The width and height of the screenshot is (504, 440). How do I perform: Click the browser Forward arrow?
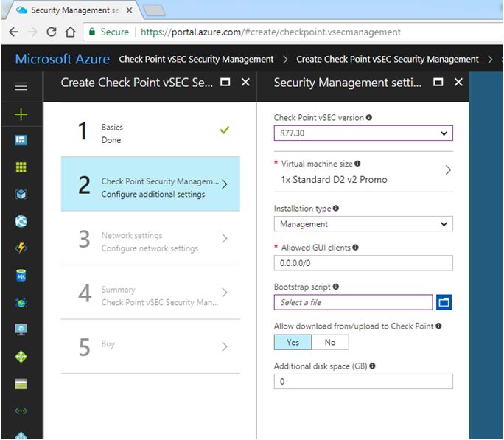coord(32,32)
